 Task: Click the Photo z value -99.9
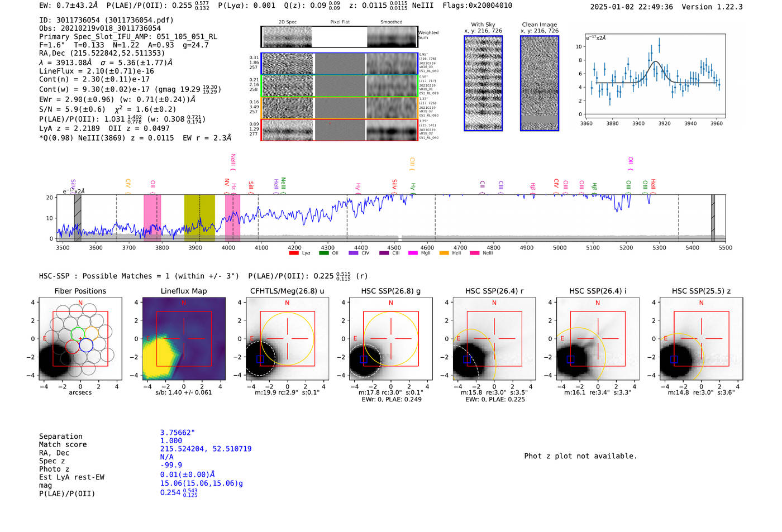point(171,465)
